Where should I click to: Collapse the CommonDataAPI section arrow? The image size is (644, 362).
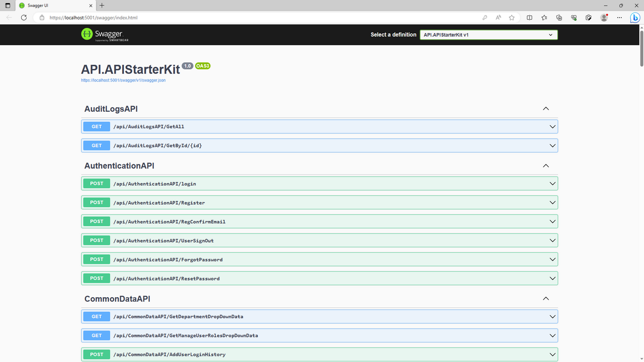[x=546, y=299]
